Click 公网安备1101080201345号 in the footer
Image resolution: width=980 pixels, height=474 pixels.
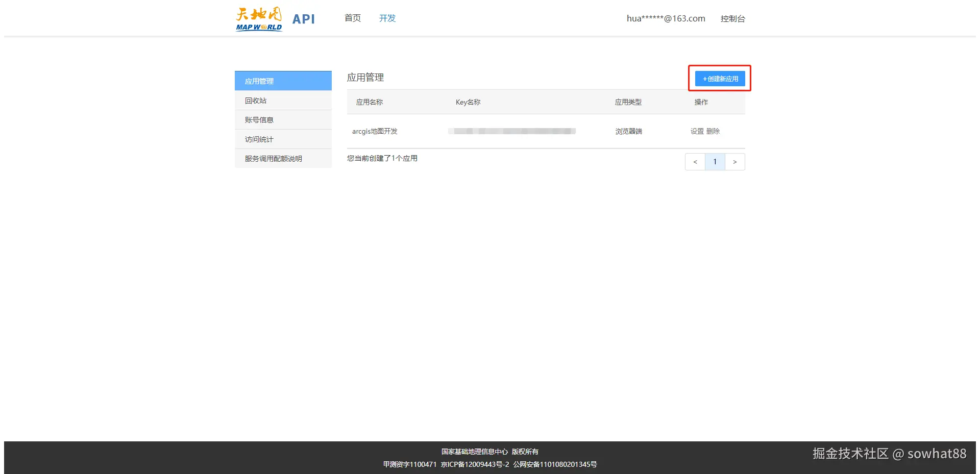[555, 464]
